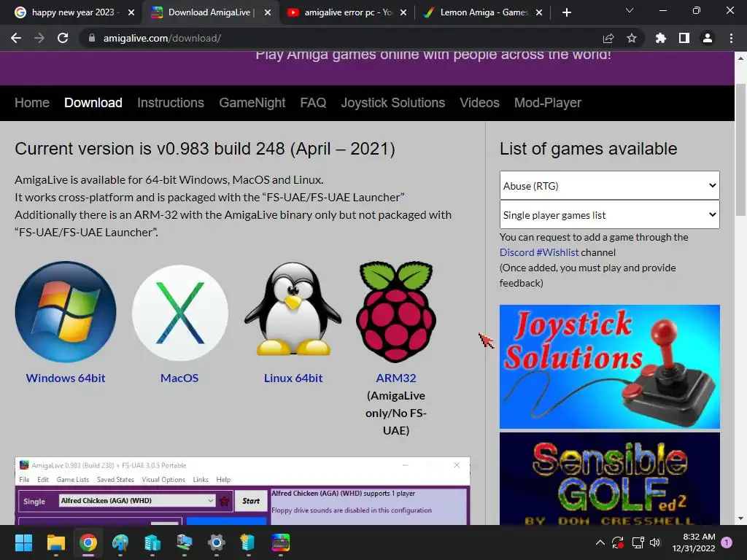Click the Raspberry Pi ARM32 icon
Image resolution: width=747 pixels, height=560 pixels.
(396, 311)
